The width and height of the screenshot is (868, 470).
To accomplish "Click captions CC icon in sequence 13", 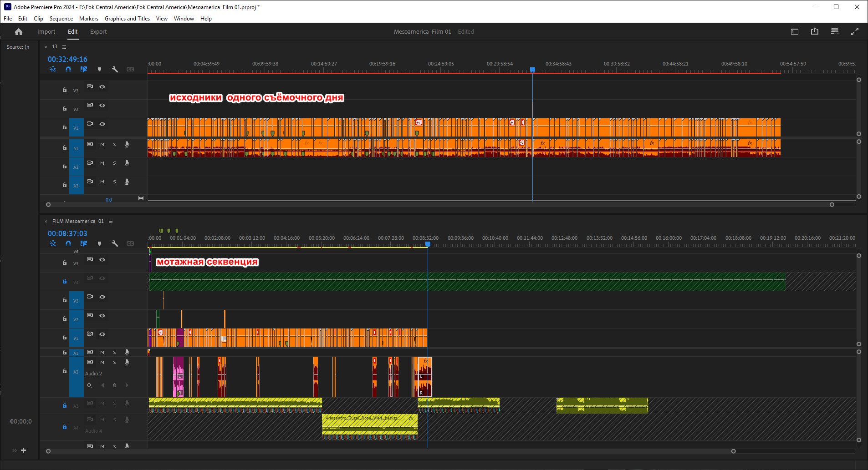I will [130, 69].
